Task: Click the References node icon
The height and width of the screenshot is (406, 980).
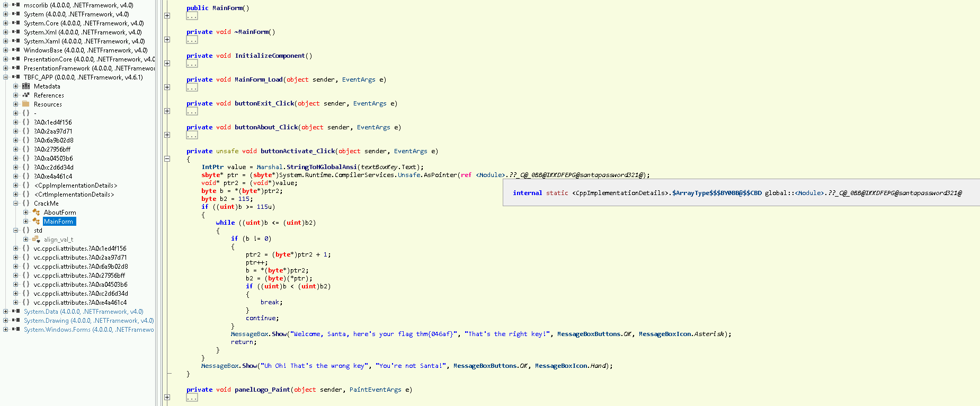Action: pos(26,95)
